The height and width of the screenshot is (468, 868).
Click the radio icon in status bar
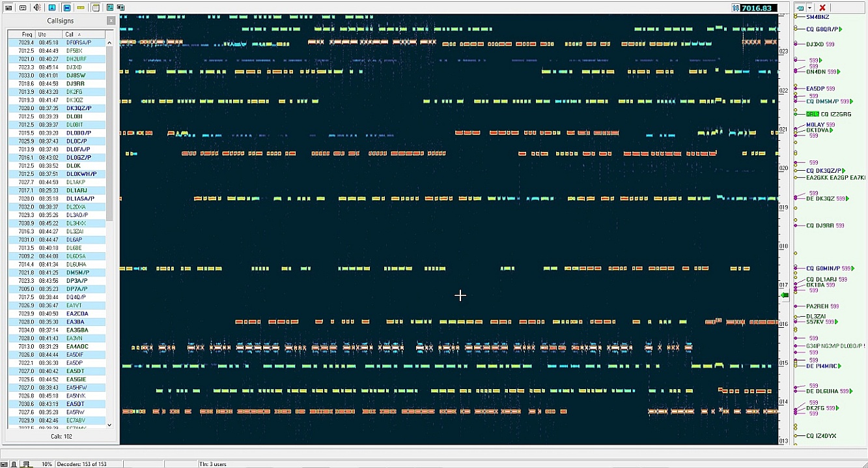point(5,464)
